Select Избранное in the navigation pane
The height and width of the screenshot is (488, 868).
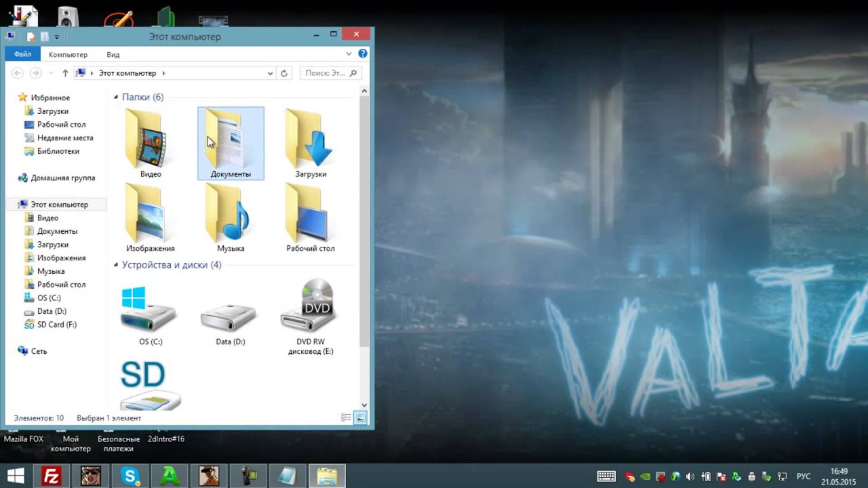pos(50,98)
